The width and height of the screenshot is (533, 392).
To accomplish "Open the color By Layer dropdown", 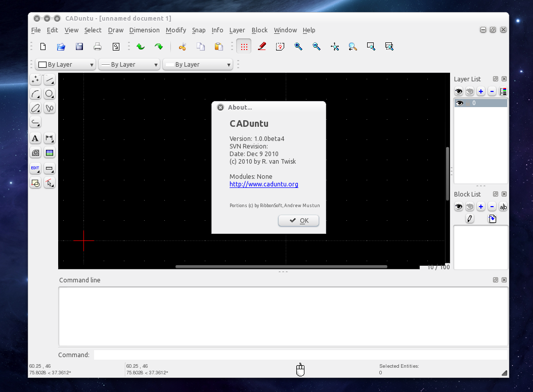I will click(65, 65).
